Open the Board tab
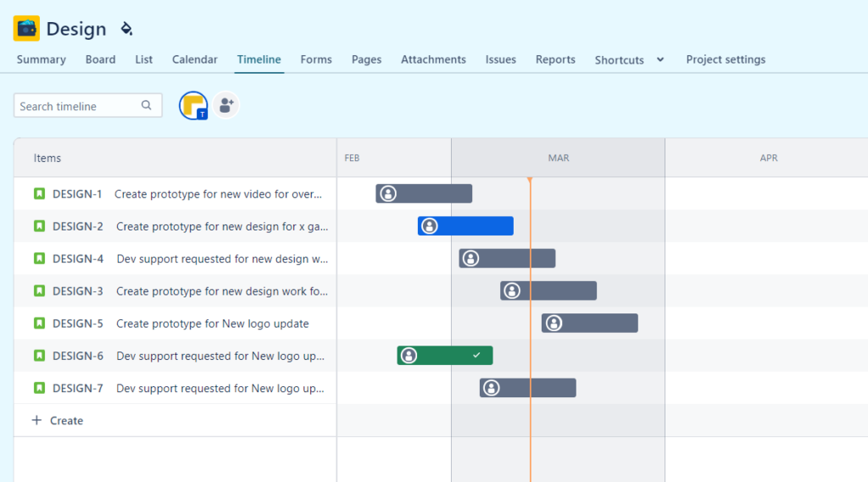The width and height of the screenshot is (868, 482). (100, 59)
